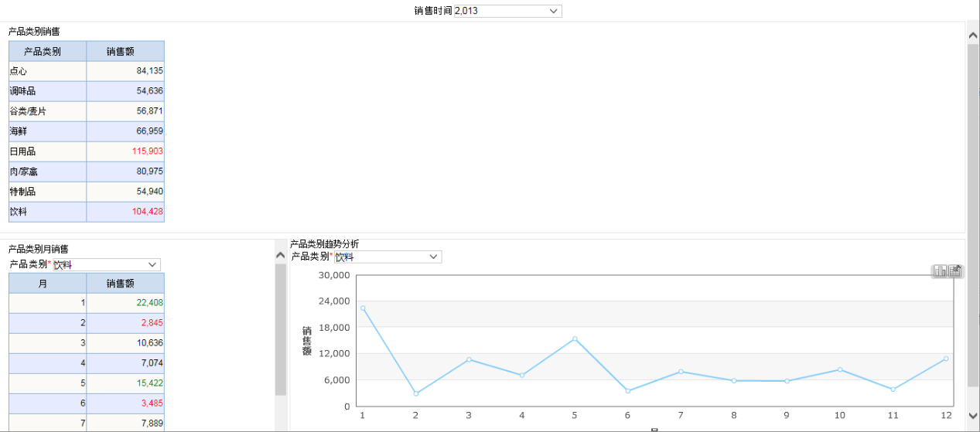Select 饮料 cell in category sales table

(x=48, y=212)
